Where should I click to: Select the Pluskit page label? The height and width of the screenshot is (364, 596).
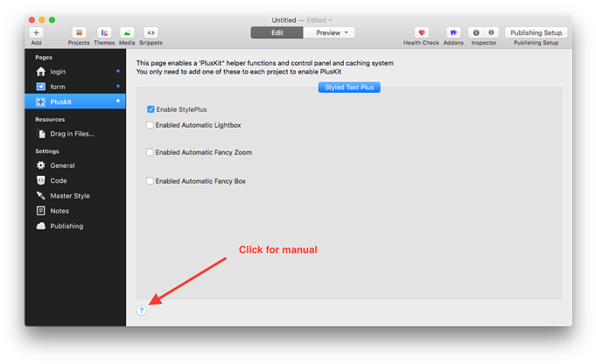[x=60, y=101]
